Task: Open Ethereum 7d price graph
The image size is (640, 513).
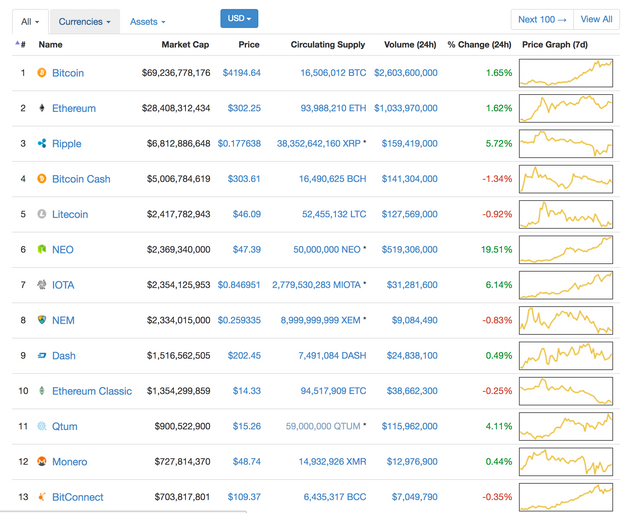Action: [x=566, y=108]
